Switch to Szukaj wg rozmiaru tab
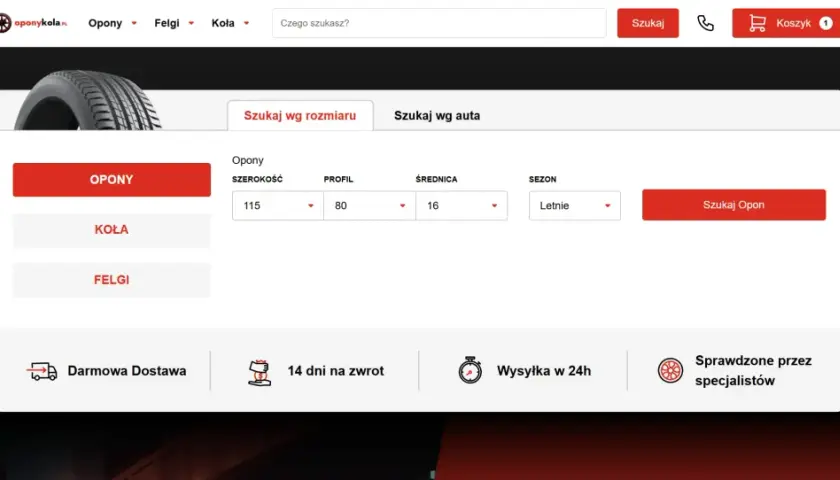840x480 pixels. 300,116
